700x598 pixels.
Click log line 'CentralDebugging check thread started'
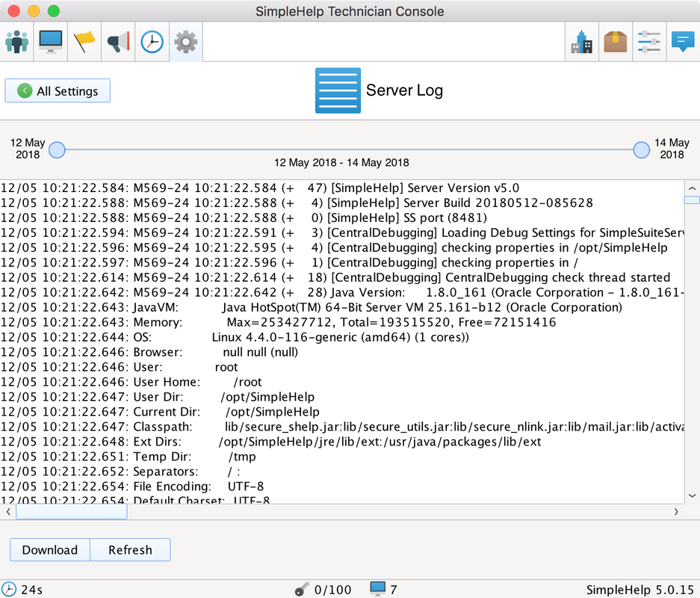tap(335, 277)
